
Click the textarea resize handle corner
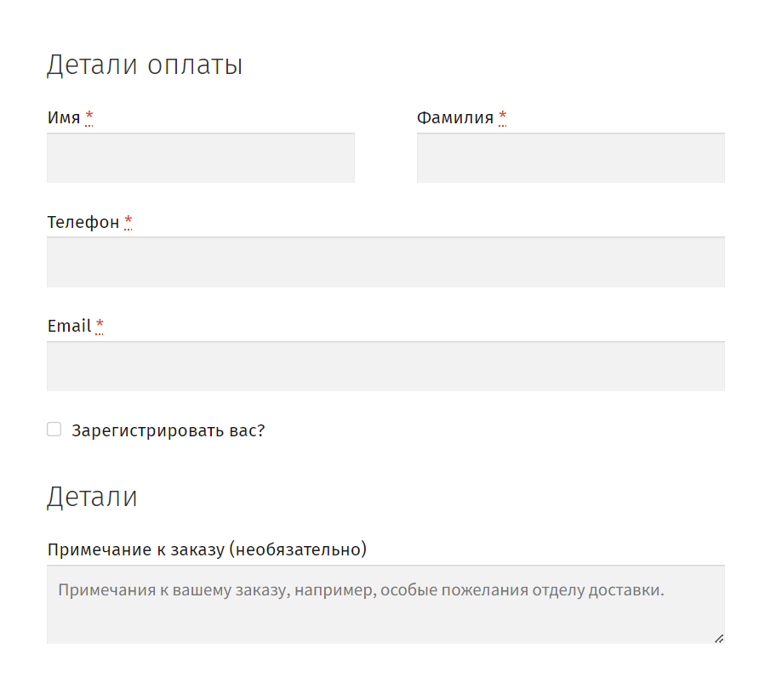coord(719,639)
